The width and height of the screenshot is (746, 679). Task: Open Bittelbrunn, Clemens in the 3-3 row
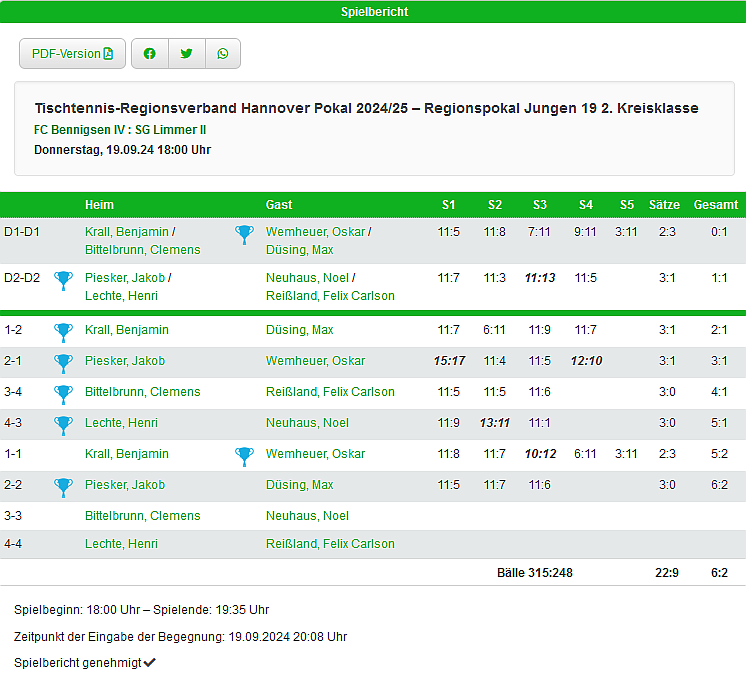click(142, 515)
